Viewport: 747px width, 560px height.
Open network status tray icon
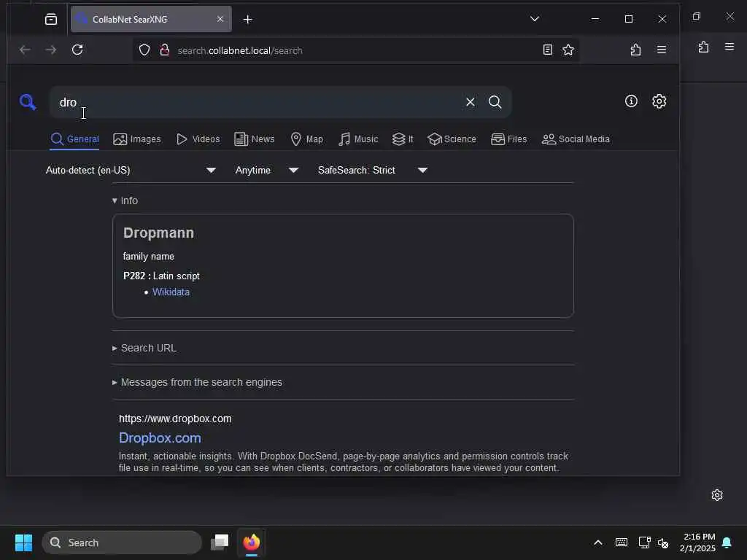(644, 542)
